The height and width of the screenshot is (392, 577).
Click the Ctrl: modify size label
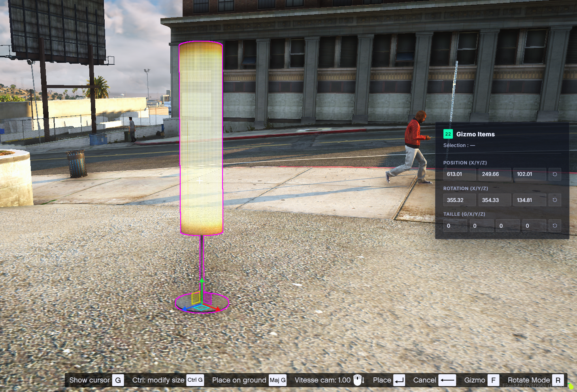(158, 380)
